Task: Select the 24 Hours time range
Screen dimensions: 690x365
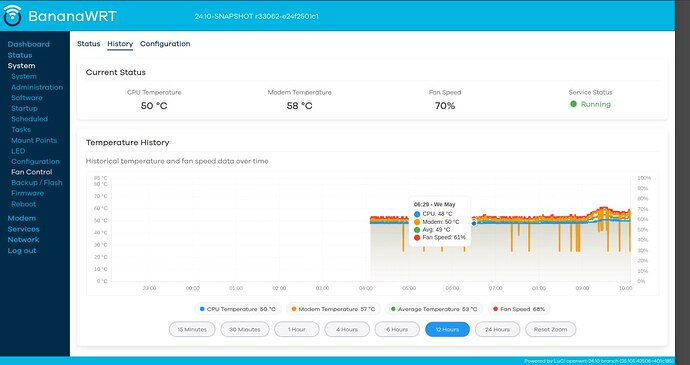Action: pos(497,329)
